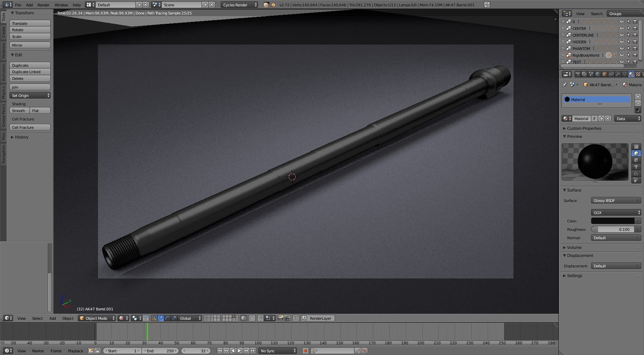
Task: Hide the HIDDEN group via eye
Action: (x=622, y=42)
